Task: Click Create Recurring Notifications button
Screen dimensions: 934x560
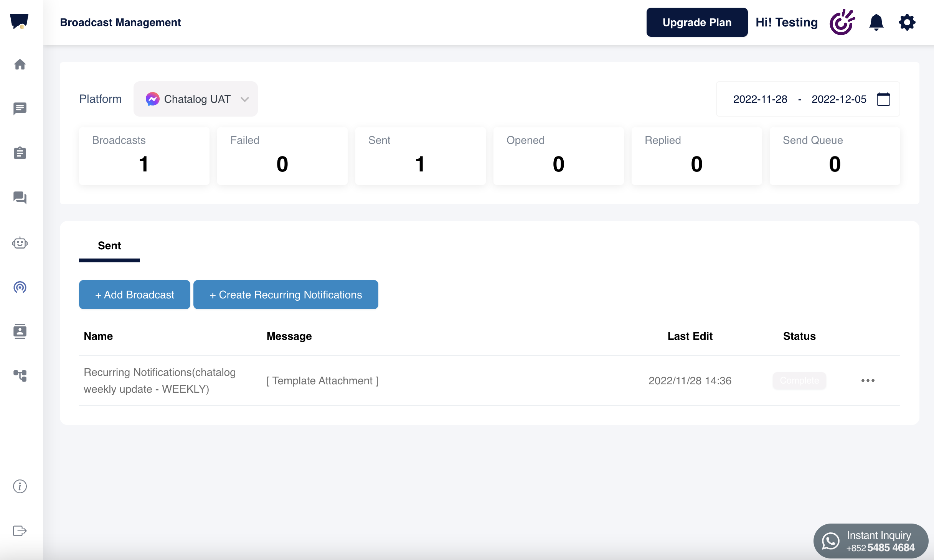Action: click(x=285, y=295)
